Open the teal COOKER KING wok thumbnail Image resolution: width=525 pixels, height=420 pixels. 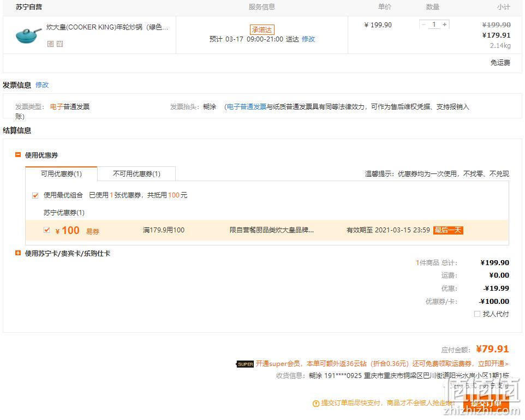click(x=28, y=35)
